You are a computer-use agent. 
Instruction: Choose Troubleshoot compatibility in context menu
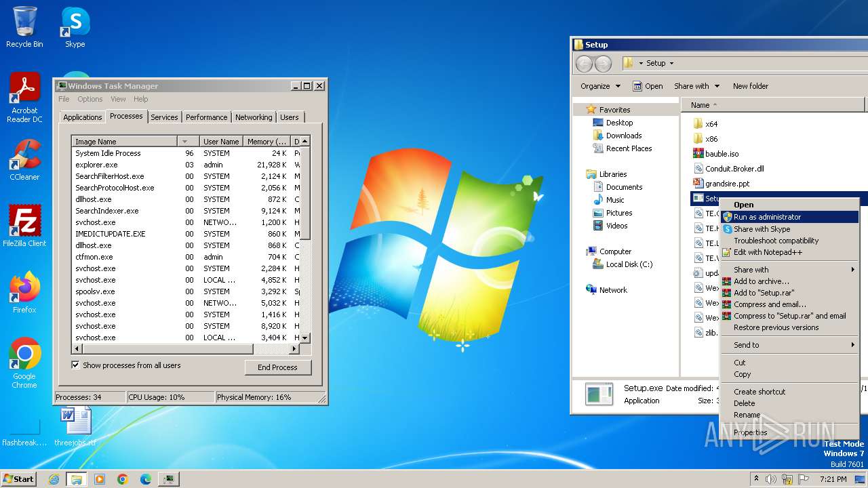click(x=791, y=241)
